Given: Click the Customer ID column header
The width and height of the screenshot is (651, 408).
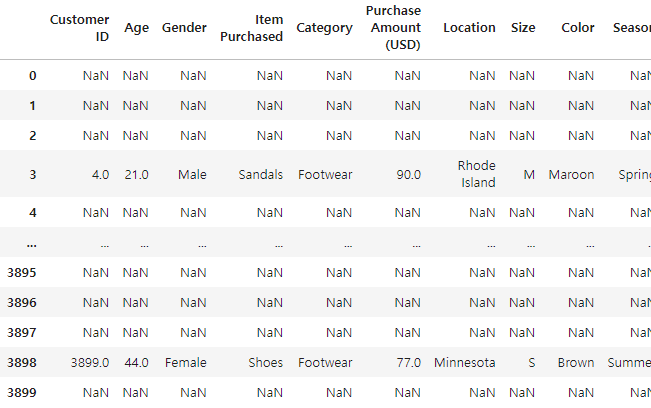Looking at the screenshot, I should click(x=79, y=28).
